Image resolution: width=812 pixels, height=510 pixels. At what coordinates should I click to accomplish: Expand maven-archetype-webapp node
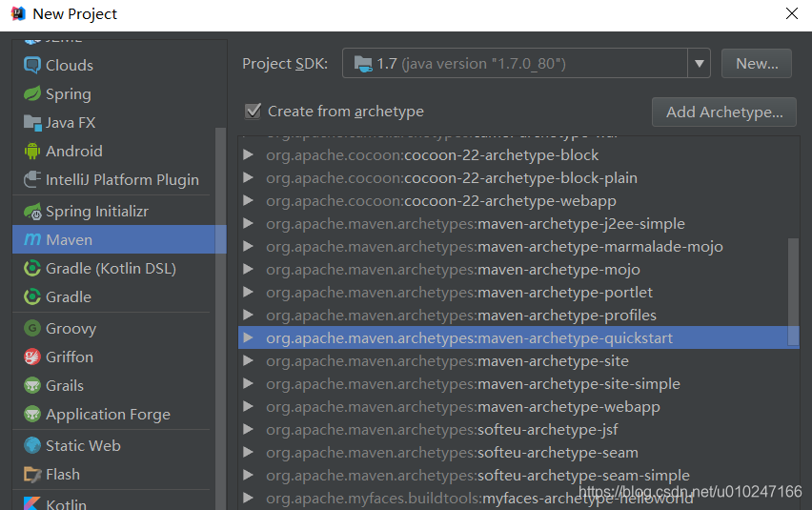248,406
